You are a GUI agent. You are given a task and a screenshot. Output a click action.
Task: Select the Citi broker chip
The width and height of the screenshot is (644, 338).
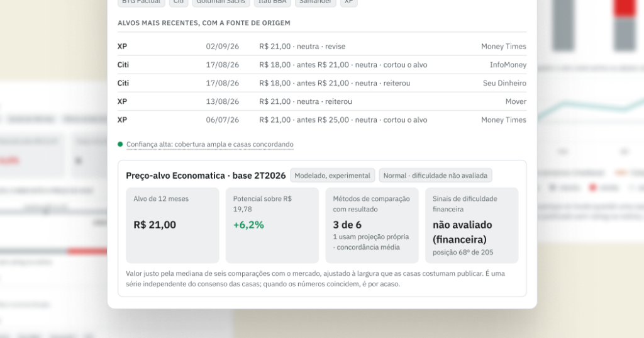tap(179, 3)
